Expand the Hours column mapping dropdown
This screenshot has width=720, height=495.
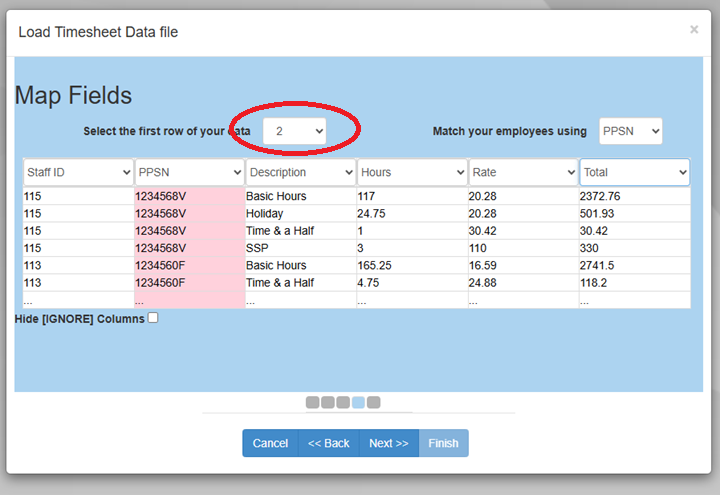pyautogui.click(x=412, y=172)
